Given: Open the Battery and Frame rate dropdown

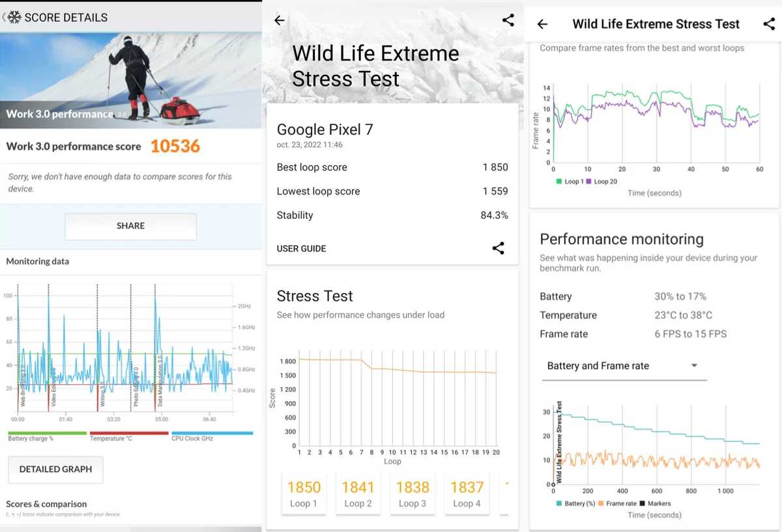Looking at the screenshot, I should click(624, 366).
